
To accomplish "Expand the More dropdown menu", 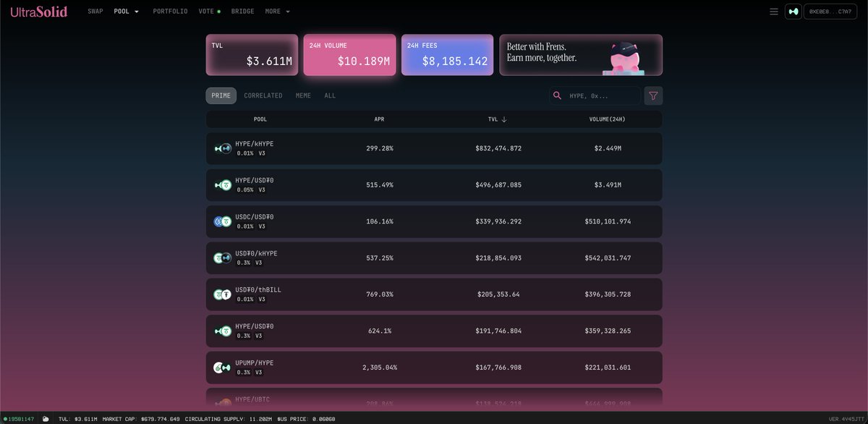I will point(277,12).
